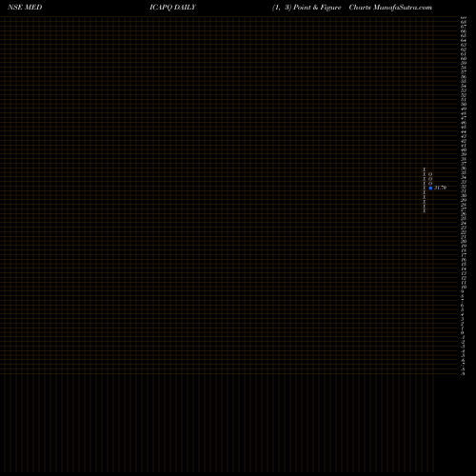The height and width of the screenshot is (476, 476).
Task: Click the 'NSE MED' header text
Action: [x=25, y=8]
